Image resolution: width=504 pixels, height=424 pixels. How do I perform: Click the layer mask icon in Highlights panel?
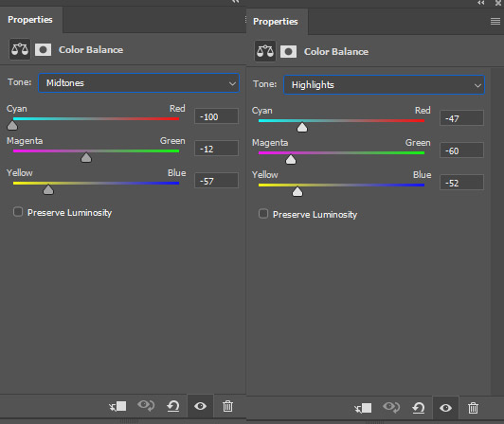288,51
